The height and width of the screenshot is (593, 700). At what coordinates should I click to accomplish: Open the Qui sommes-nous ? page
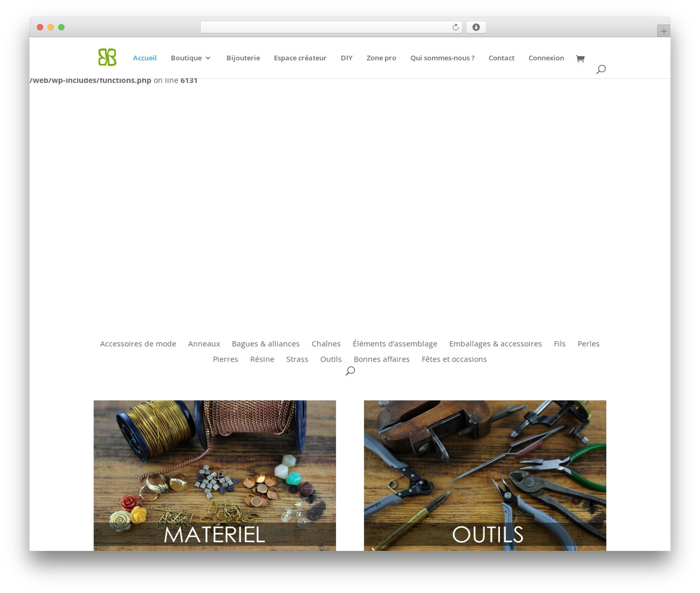[x=442, y=58]
